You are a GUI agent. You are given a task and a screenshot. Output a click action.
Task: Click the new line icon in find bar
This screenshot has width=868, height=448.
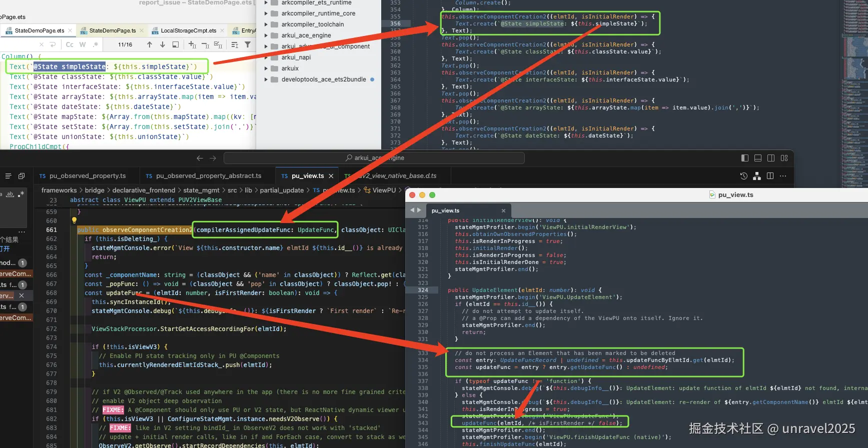[53, 44]
